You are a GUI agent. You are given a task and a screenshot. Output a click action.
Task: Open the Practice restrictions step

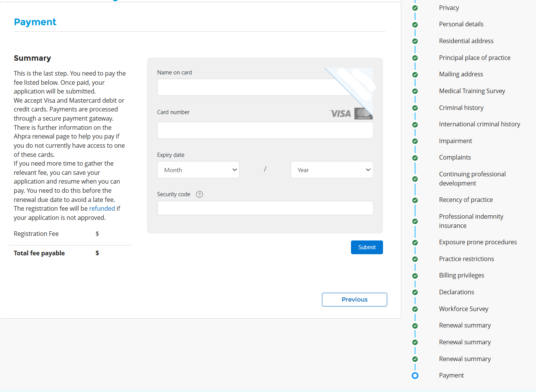466,259
